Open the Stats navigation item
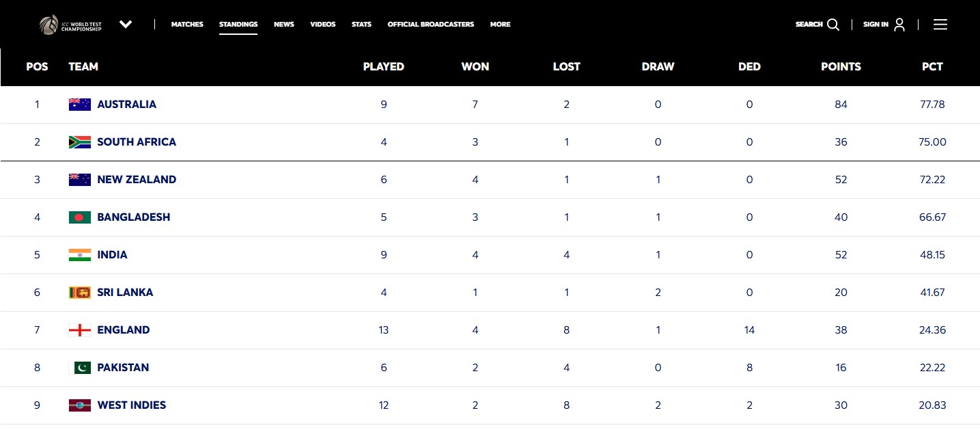 361,25
